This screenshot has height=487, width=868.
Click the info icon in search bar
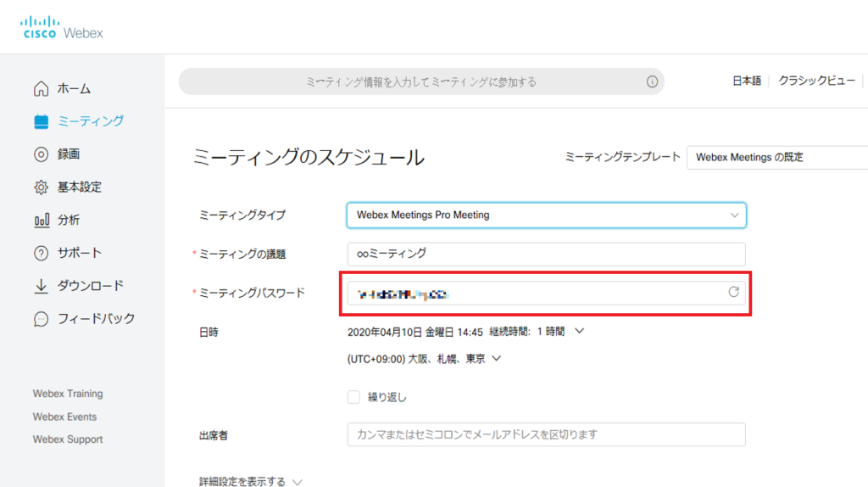tap(652, 81)
